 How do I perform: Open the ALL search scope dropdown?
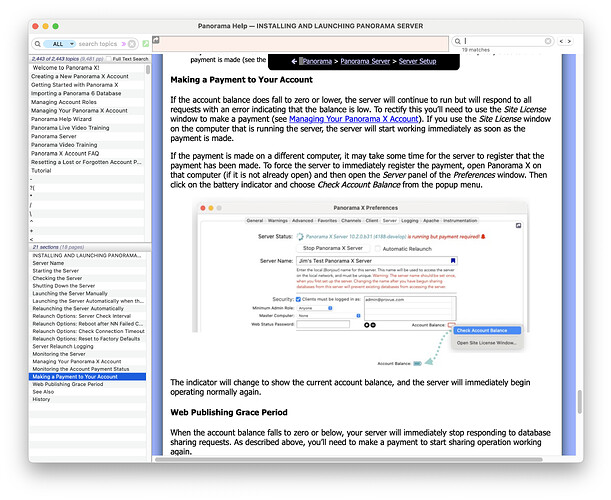tap(59, 44)
